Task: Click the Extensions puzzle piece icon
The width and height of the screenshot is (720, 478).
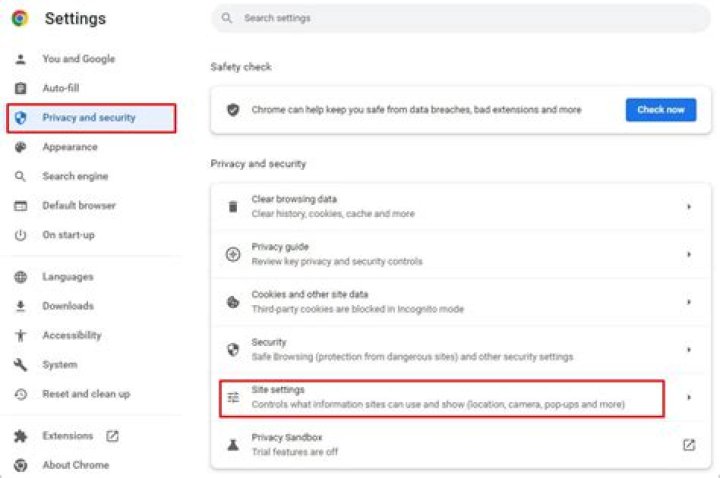Action: point(20,436)
